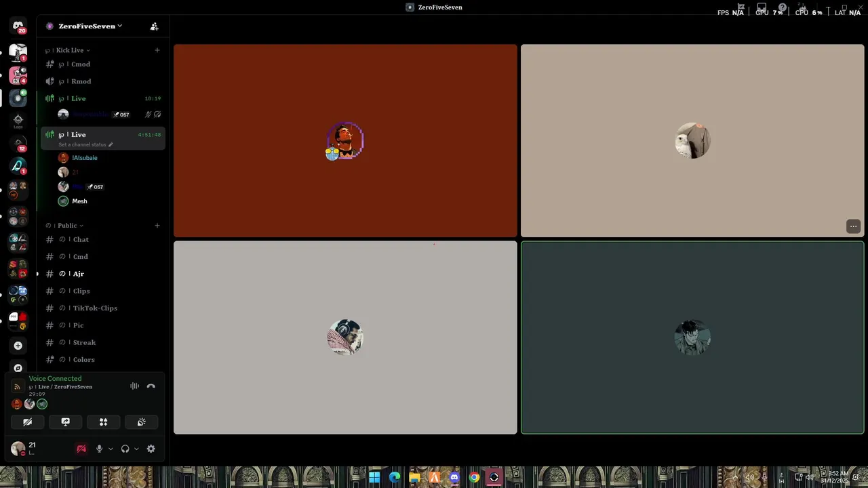Click the Voice Connected status text
The width and height of the screenshot is (868, 488).
point(55,379)
